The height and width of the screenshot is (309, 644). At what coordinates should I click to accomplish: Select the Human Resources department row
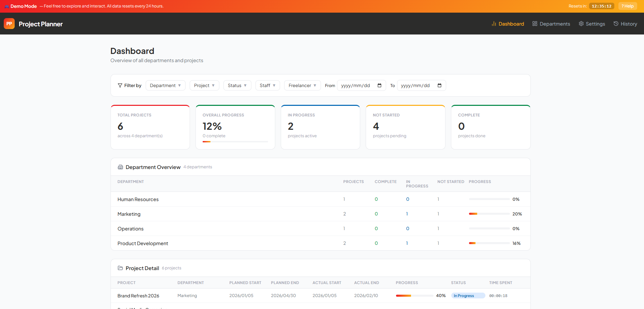click(x=321, y=199)
